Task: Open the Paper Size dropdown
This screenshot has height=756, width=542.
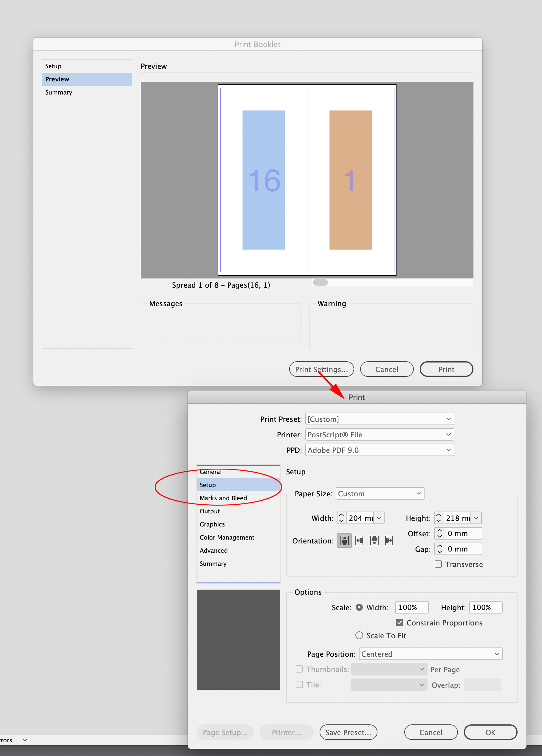Action: pos(379,494)
